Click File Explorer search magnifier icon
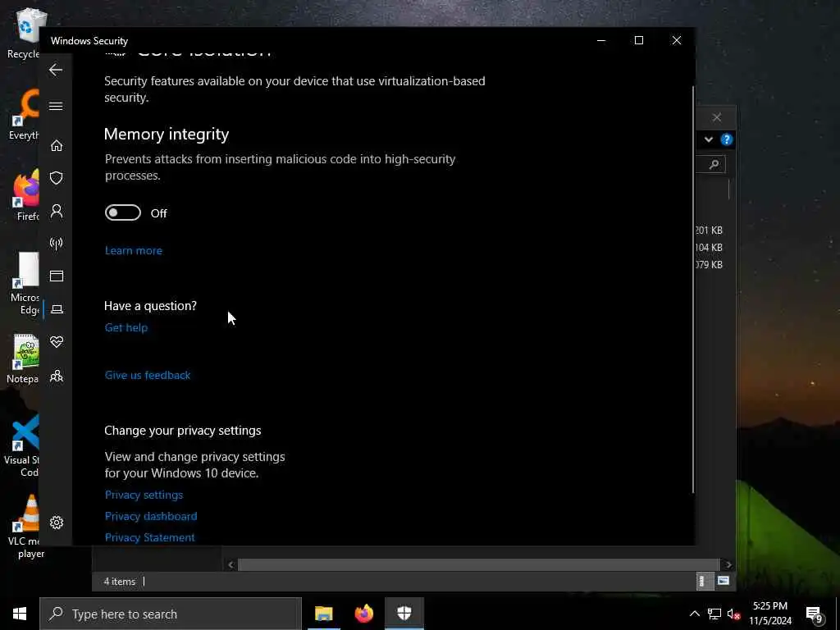Viewport: 840px width, 630px height. 714,164
